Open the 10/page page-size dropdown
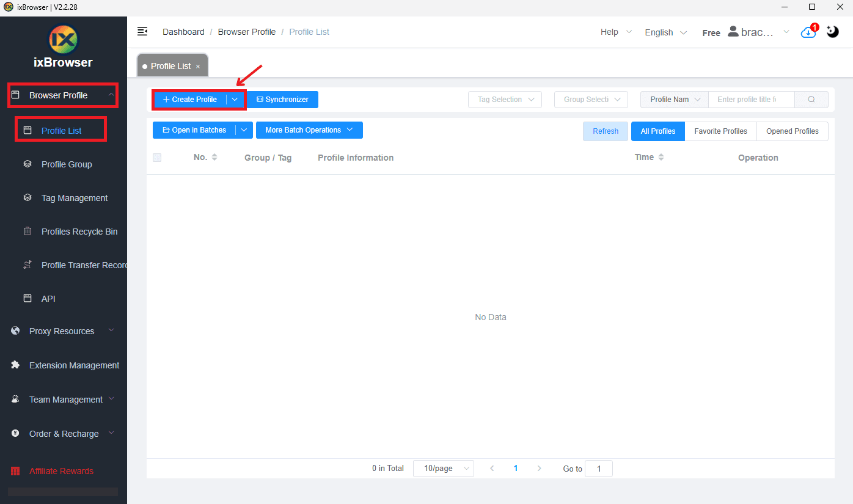The width and height of the screenshot is (853, 504). pyautogui.click(x=443, y=468)
